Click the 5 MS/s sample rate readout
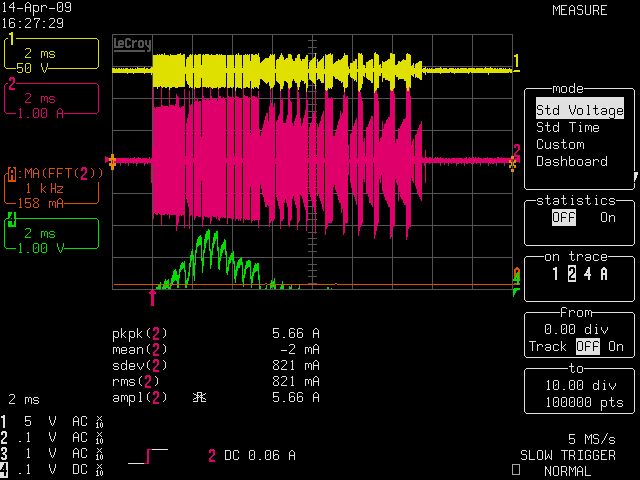640x480 pixels. (x=591, y=439)
